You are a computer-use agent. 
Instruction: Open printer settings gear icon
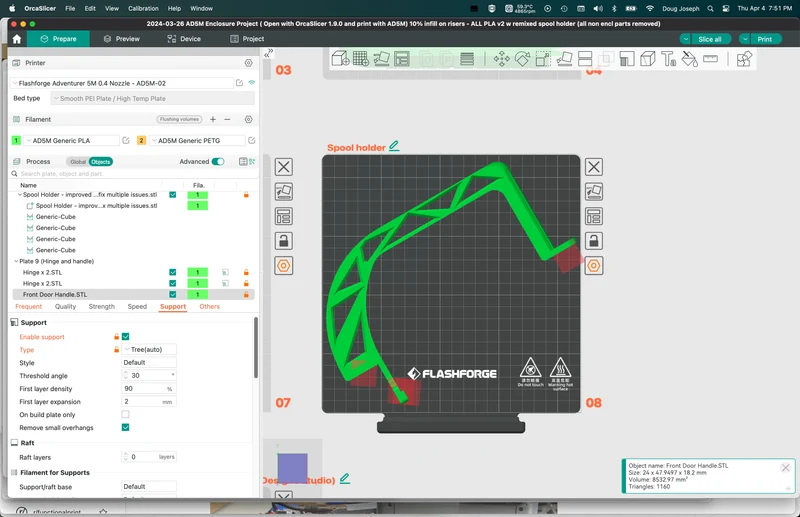(x=248, y=63)
